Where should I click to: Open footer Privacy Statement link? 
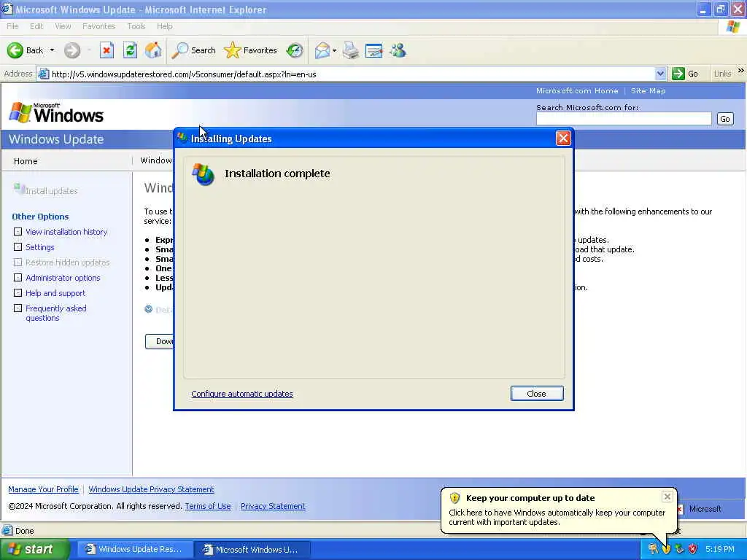coord(273,506)
